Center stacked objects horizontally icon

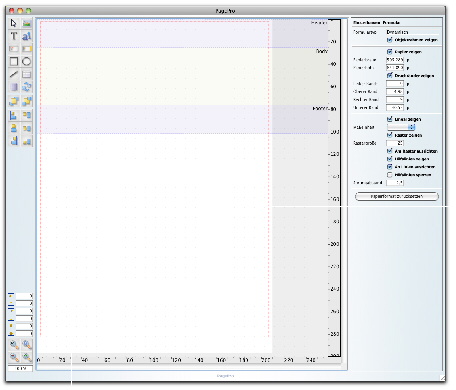(x=14, y=128)
